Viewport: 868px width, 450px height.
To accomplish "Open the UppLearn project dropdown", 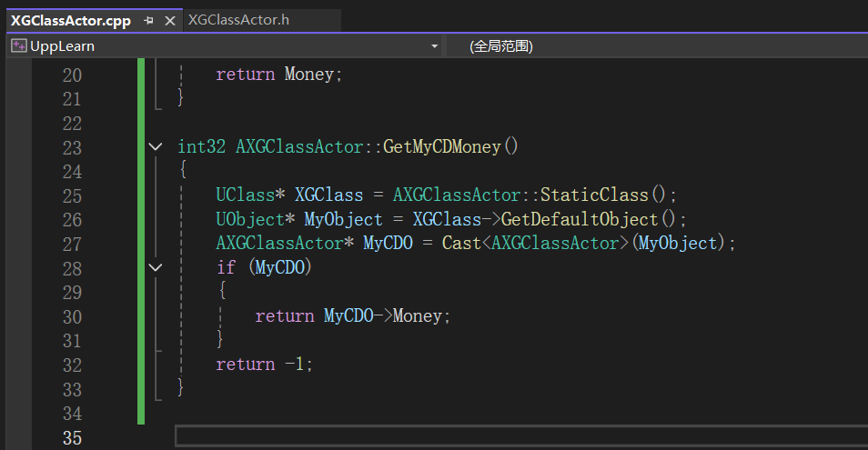I will pos(435,46).
